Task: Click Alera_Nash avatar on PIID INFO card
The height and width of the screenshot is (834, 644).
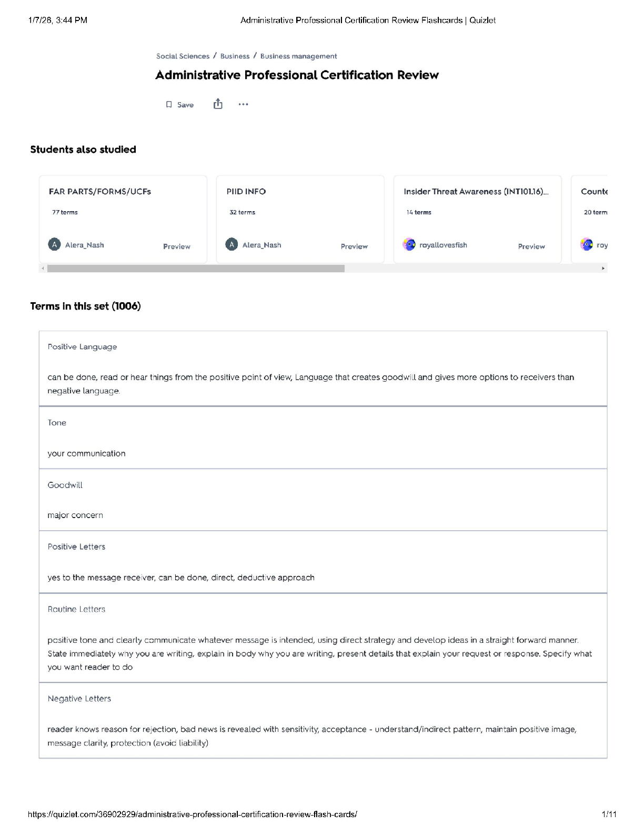Action: tap(232, 245)
